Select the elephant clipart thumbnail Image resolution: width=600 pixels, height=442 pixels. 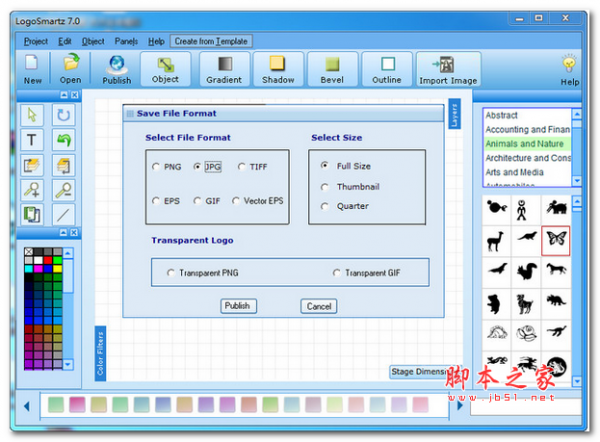(556, 209)
